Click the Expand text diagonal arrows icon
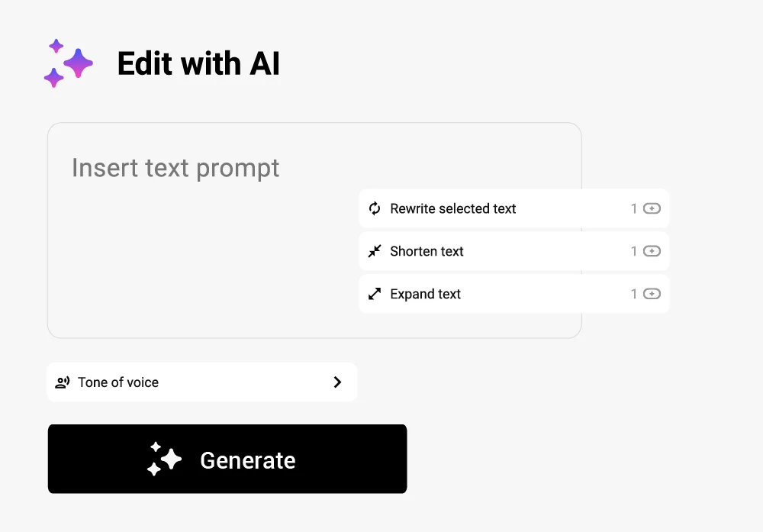This screenshot has width=763, height=532. point(375,294)
